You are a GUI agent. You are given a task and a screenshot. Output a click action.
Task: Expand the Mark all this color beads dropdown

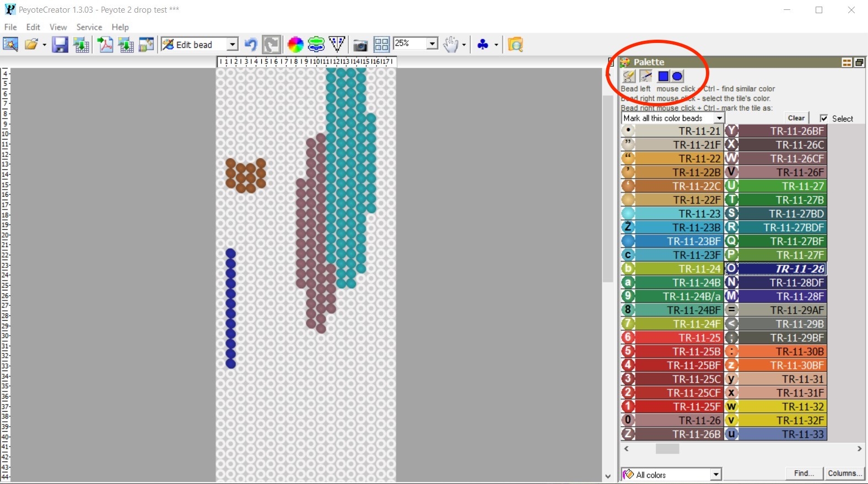click(719, 119)
